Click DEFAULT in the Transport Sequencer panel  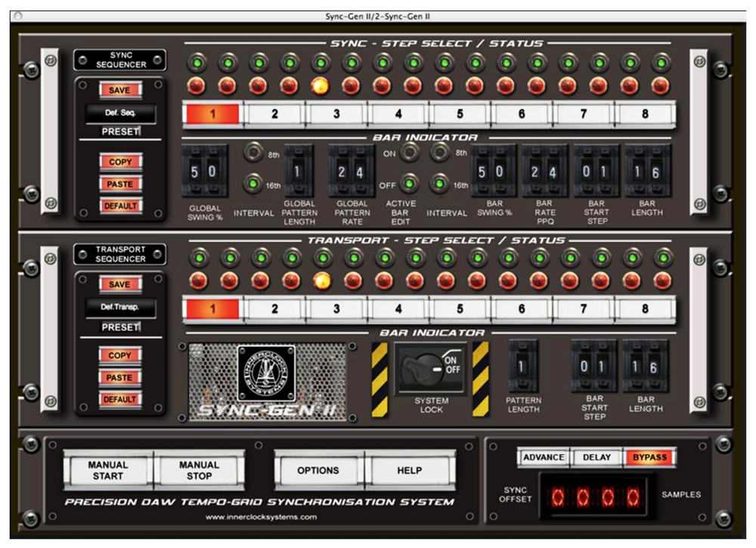119,399
